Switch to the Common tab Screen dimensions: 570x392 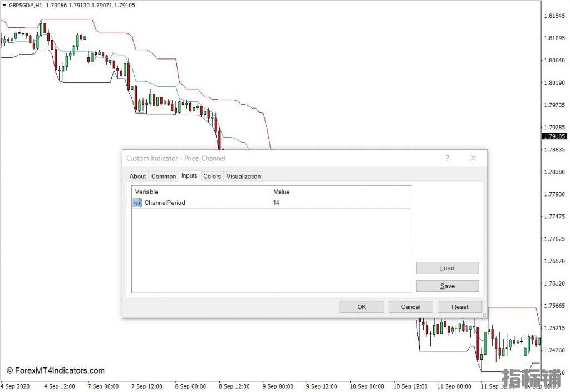point(164,177)
